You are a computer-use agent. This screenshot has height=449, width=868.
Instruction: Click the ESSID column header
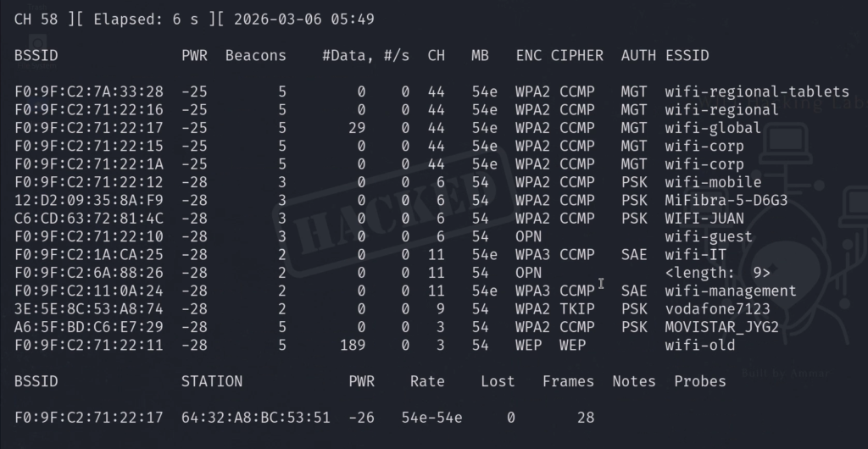click(x=687, y=55)
